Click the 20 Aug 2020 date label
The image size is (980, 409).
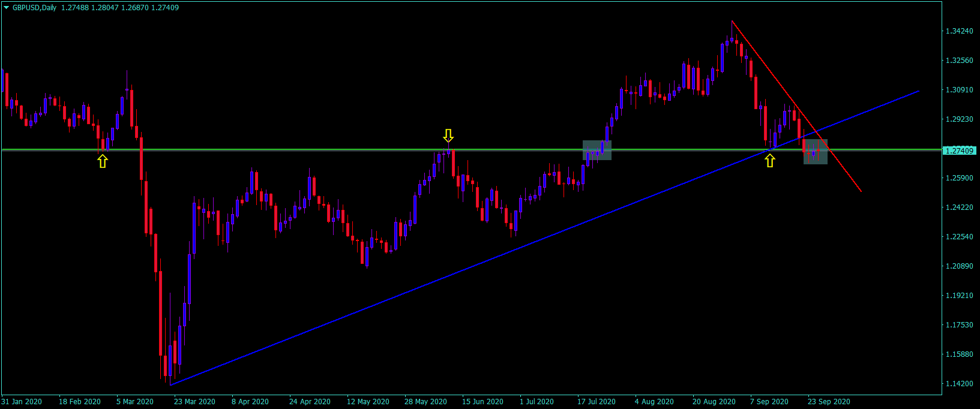[714, 402]
